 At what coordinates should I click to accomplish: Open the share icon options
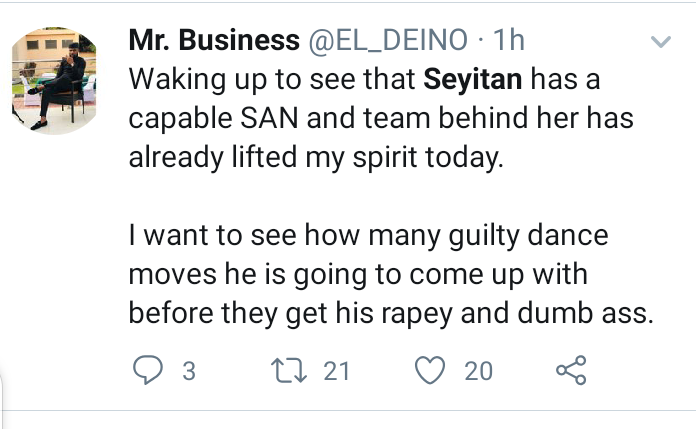570,371
